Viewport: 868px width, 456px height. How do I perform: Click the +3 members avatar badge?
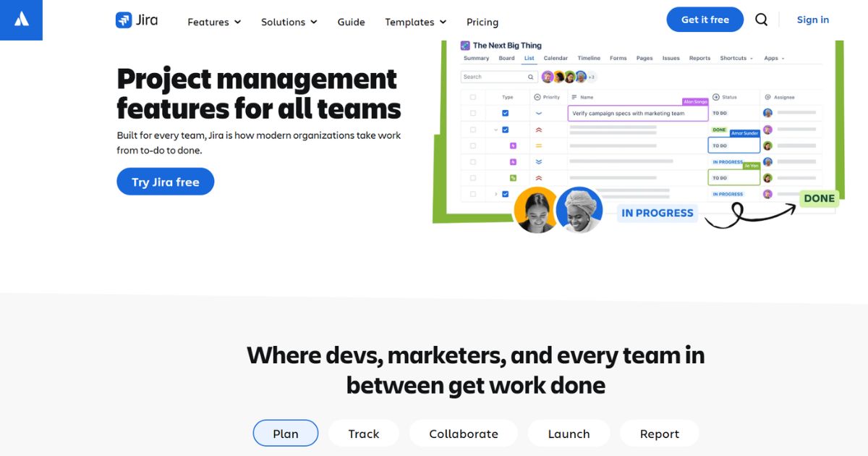coord(591,77)
